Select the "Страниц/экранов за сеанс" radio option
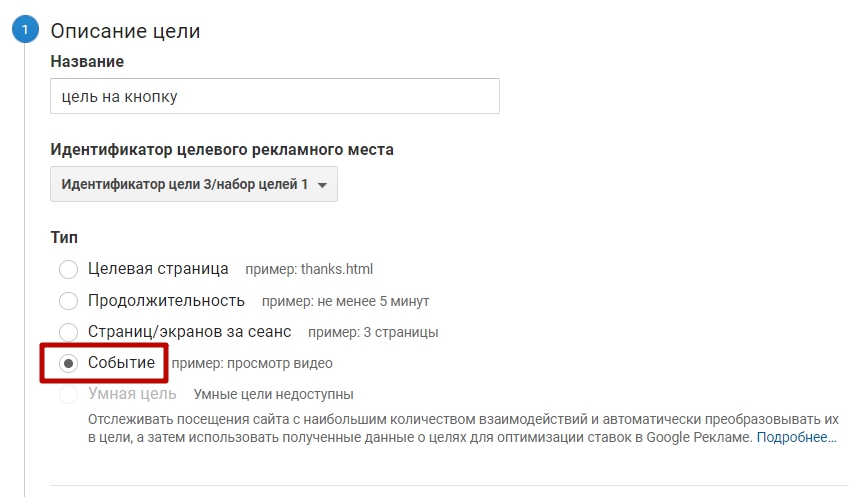 tap(69, 331)
